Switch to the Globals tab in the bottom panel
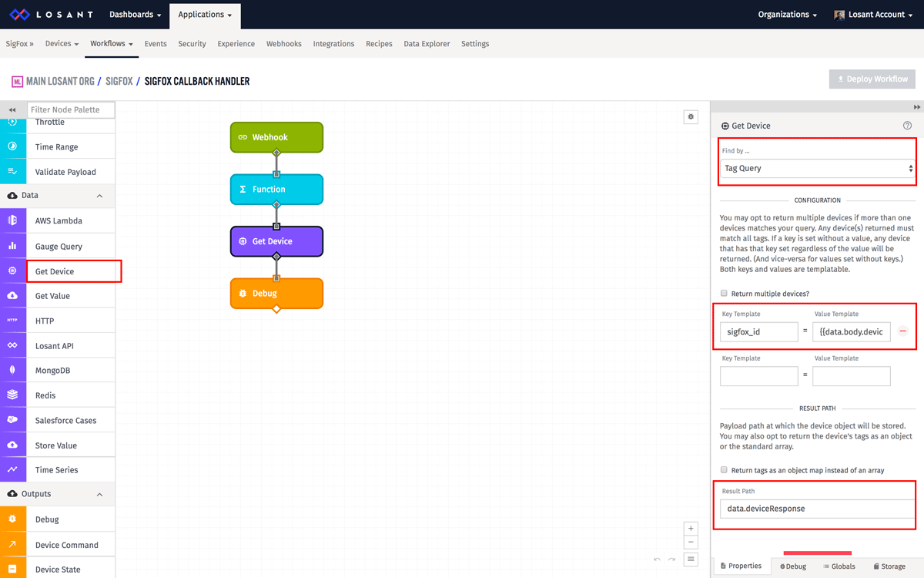924x578 pixels. [x=839, y=566]
